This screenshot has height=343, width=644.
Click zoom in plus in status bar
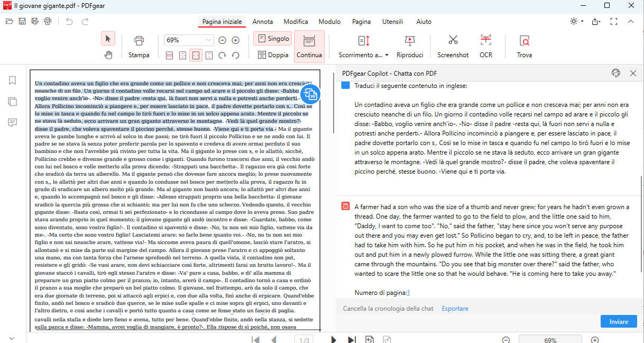point(594,340)
